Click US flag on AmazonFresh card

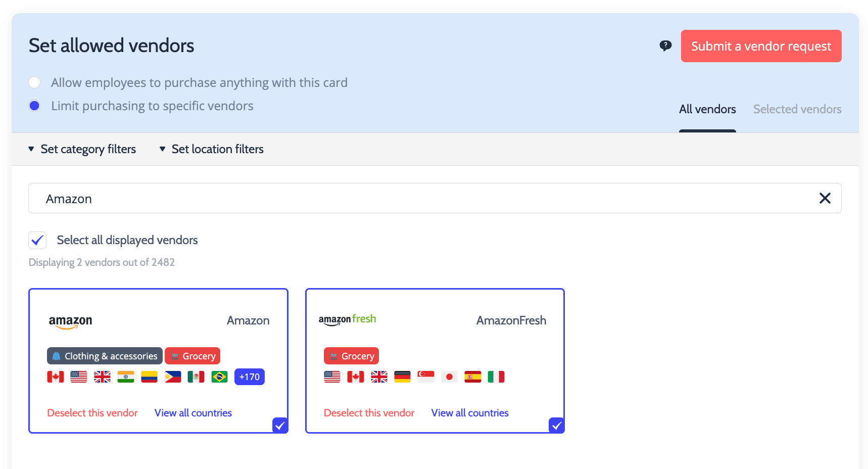[x=332, y=377]
